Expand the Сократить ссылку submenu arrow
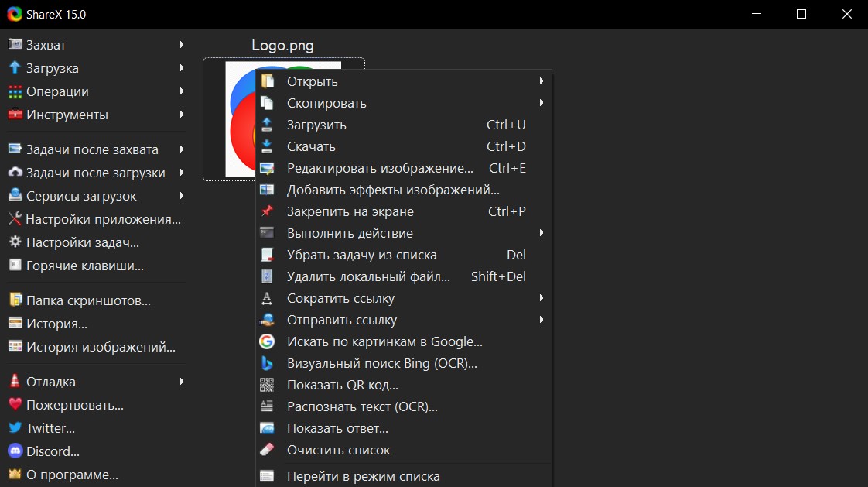868x487 pixels. coord(542,298)
